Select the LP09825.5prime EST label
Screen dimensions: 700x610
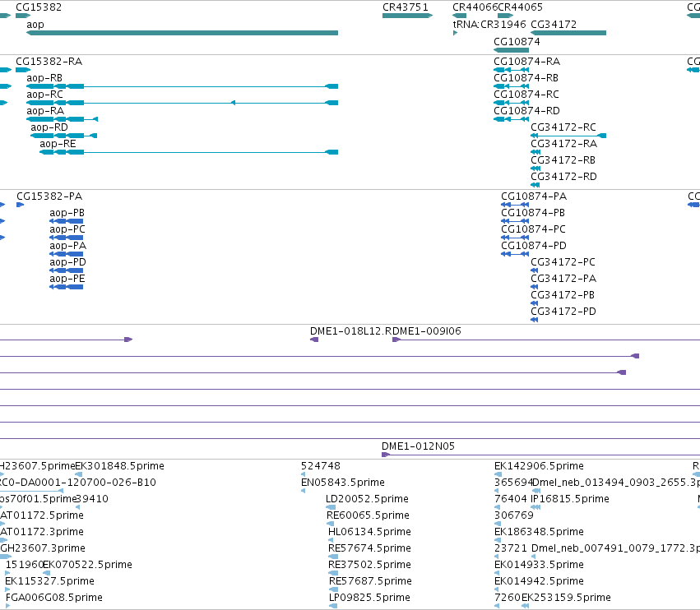pyautogui.click(x=369, y=598)
